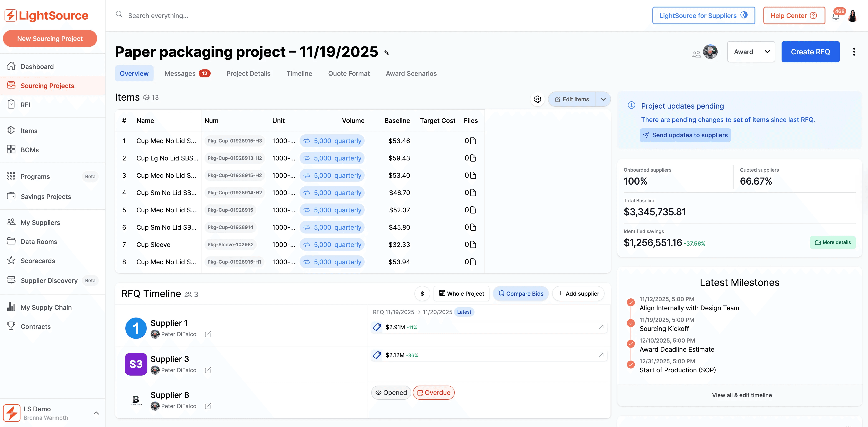The height and width of the screenshot is (427, 868).
Task: Expand the LS Demo account switcher
Action: [96, 413]
